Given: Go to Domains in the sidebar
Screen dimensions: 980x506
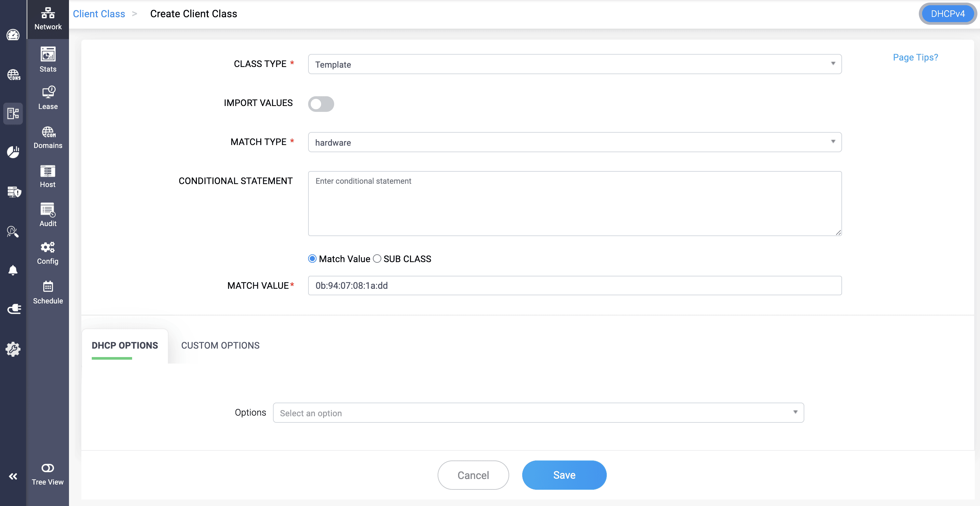Looking at the screenshot, I should 48,137.
